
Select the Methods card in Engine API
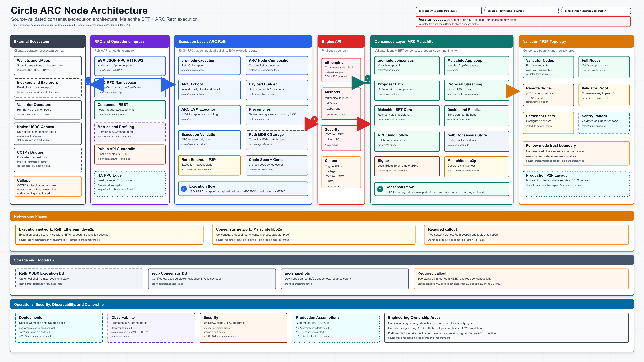coord(341,104)
